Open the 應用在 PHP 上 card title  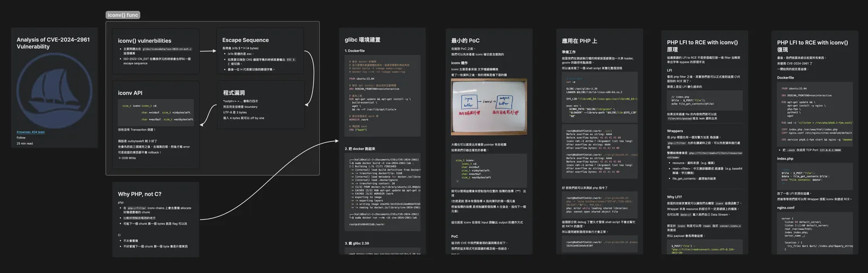point(579,41)
